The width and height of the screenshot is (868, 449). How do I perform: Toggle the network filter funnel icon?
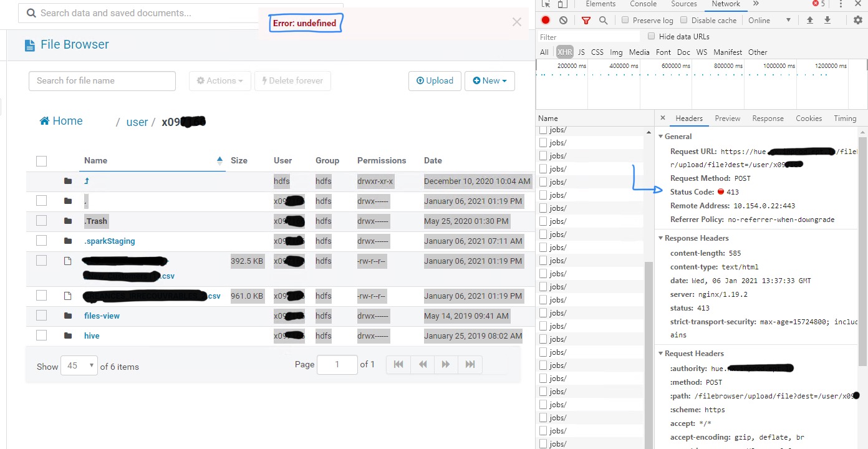click(x=586, y=21)
